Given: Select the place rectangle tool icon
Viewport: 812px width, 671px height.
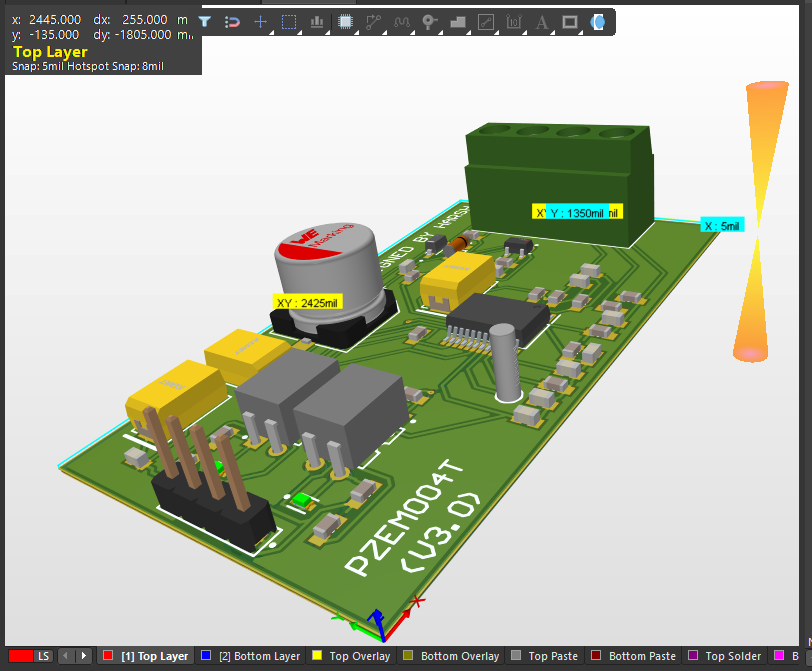Looking at the screenshot, I should point(569,21).
